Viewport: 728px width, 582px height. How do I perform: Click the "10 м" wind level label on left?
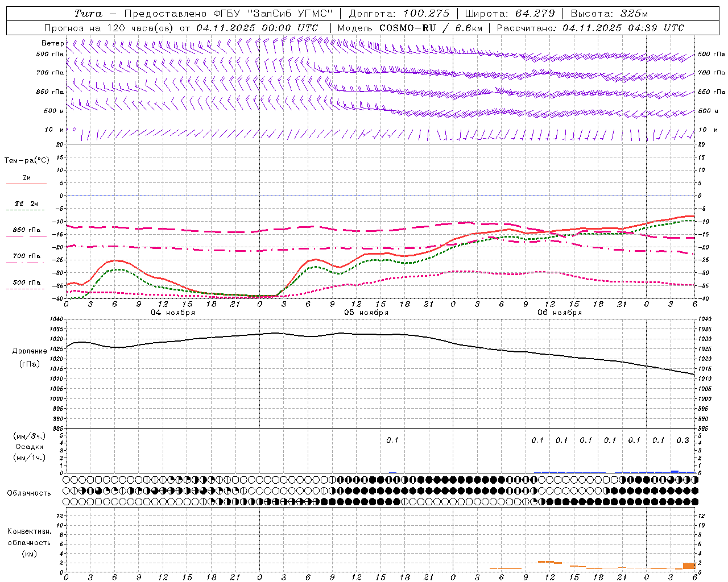pos(55,130)
